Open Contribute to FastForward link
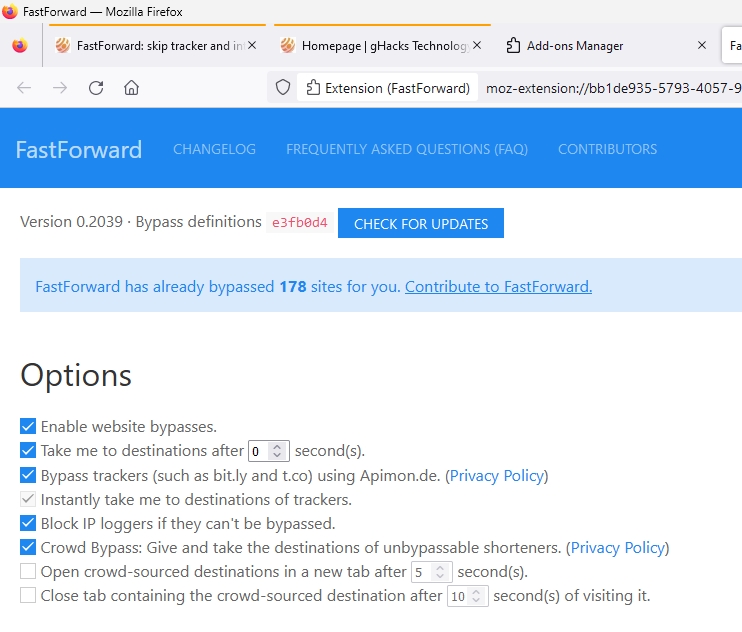This screenshot has width=742, height=632. click(498, 287)
